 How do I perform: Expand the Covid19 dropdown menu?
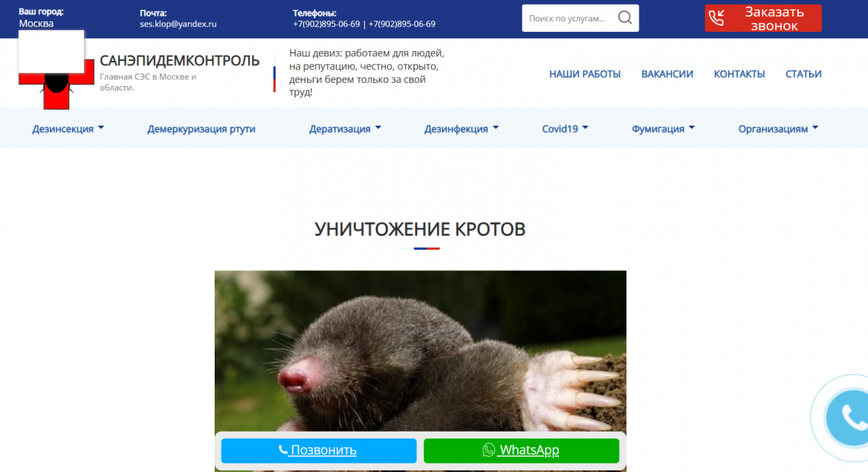point(565,129)
